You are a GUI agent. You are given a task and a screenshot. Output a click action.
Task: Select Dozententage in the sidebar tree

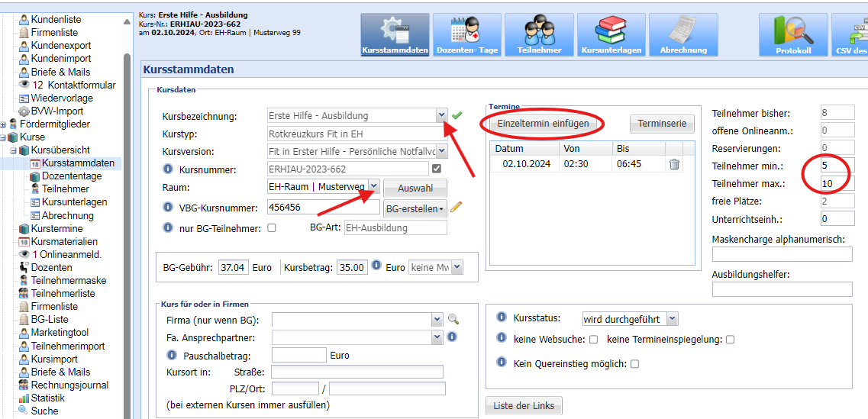72,176
